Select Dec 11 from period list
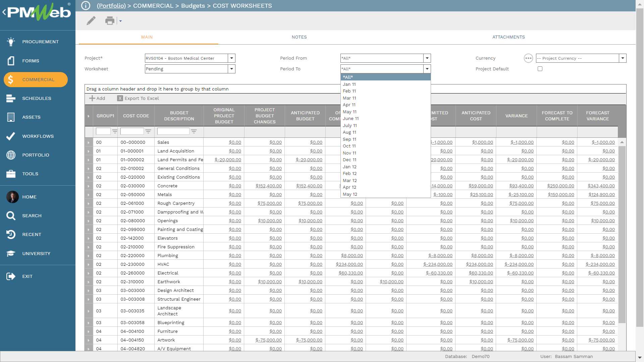This screenshot has height=362, width=644. click(x=385, y=160)
